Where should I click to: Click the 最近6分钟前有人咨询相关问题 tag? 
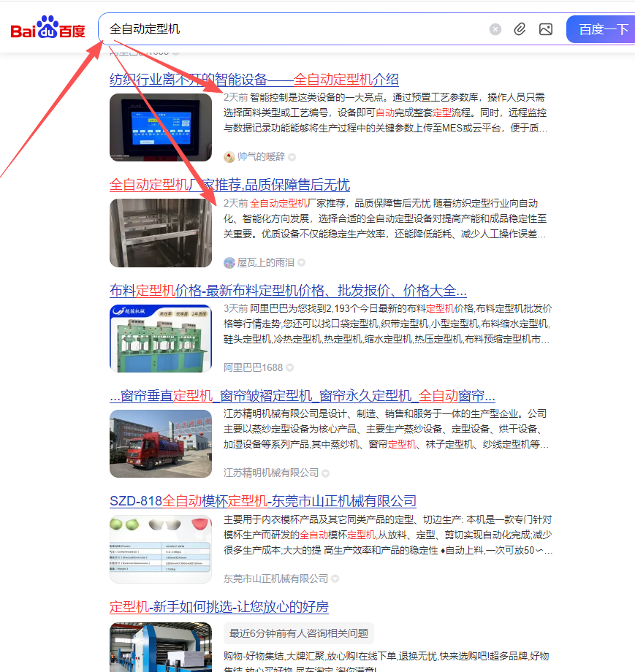[x=299, y=633]
